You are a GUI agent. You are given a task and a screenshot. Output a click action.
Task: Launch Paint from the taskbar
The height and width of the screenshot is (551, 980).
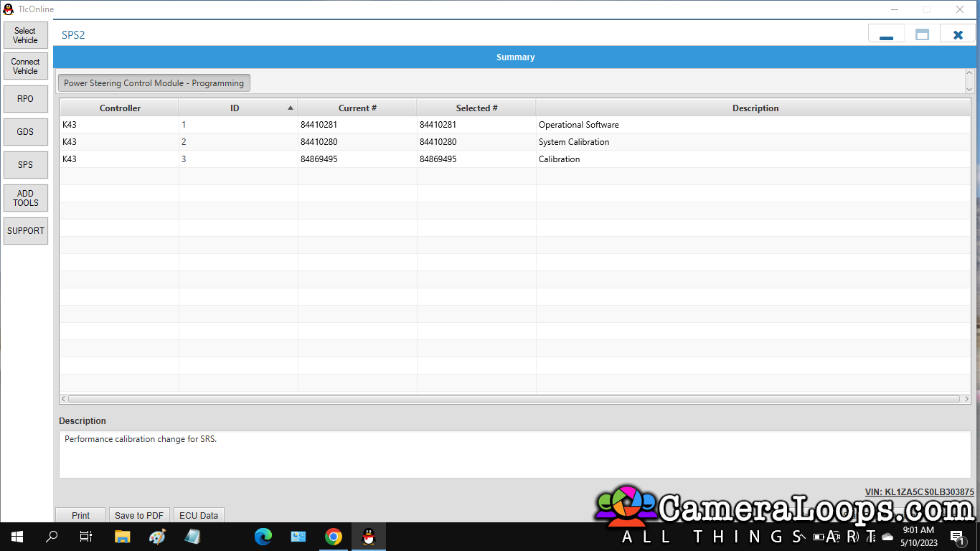pyautogui.click(x=157, y=537)
